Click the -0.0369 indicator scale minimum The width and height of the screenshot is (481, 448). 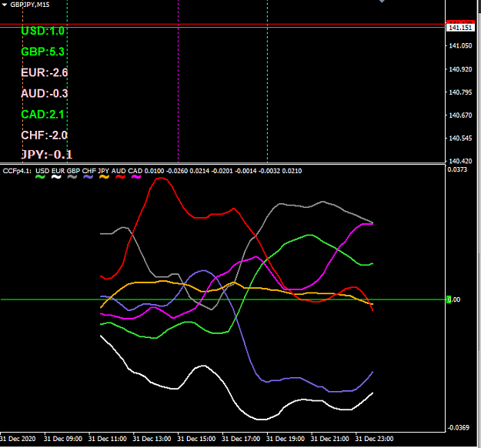459,428
